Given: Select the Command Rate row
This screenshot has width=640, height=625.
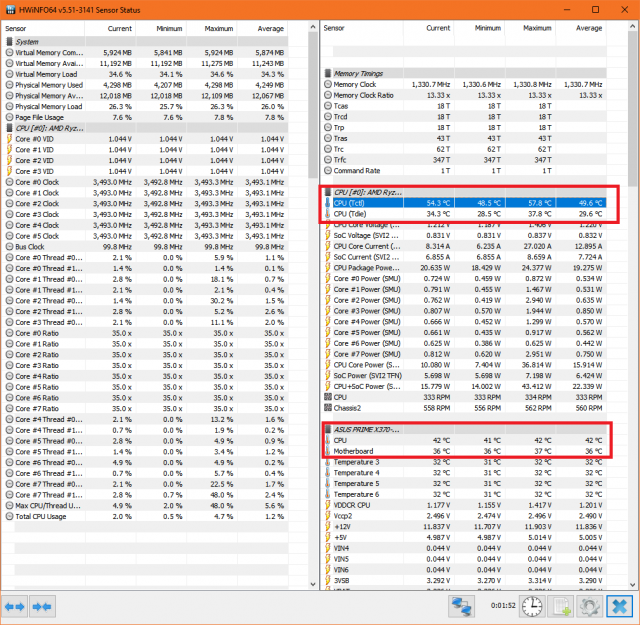Looking at the screenshot, I should point(464,171).
